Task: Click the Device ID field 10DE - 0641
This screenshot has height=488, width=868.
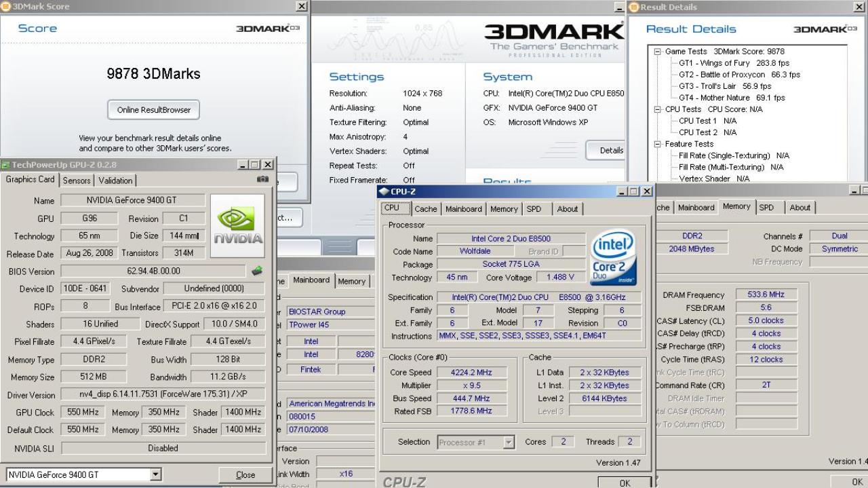Action: pyautogui.click(x=86, y=289)
